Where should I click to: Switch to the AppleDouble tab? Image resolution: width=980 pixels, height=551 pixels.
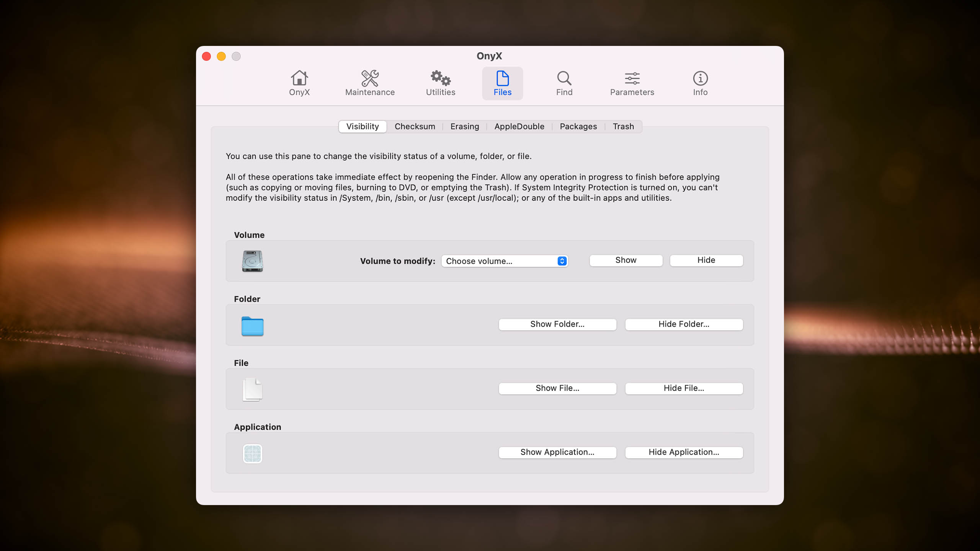click(519, 126)
